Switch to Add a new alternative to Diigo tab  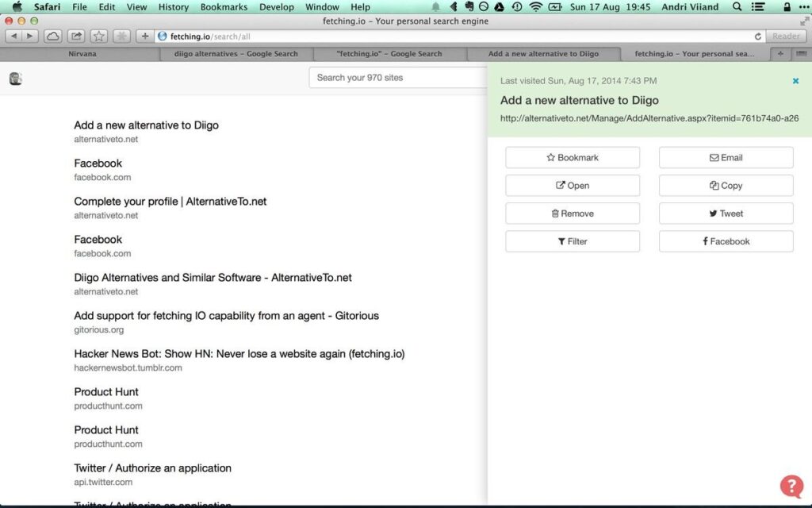(x=543, y=53)
